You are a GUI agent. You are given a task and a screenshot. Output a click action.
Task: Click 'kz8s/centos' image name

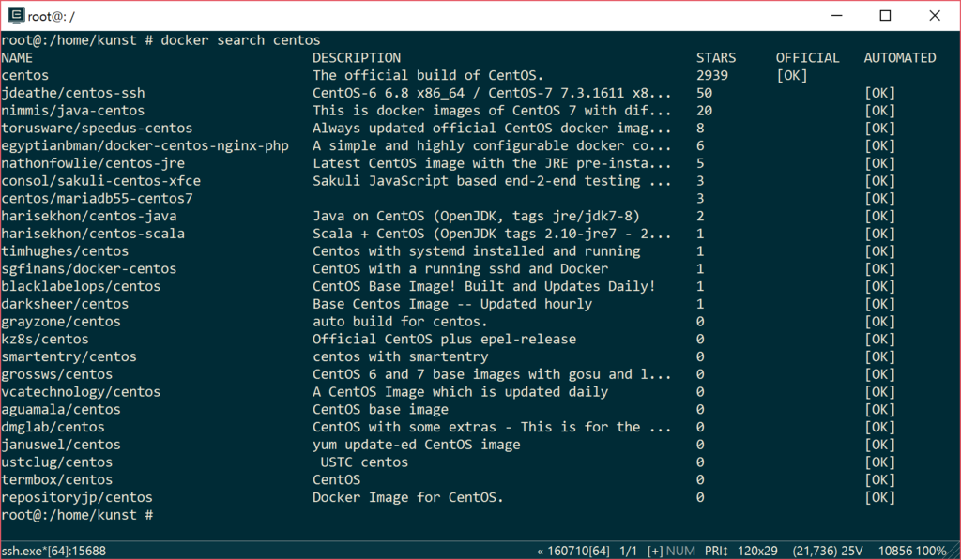click(x=45, y=340)
